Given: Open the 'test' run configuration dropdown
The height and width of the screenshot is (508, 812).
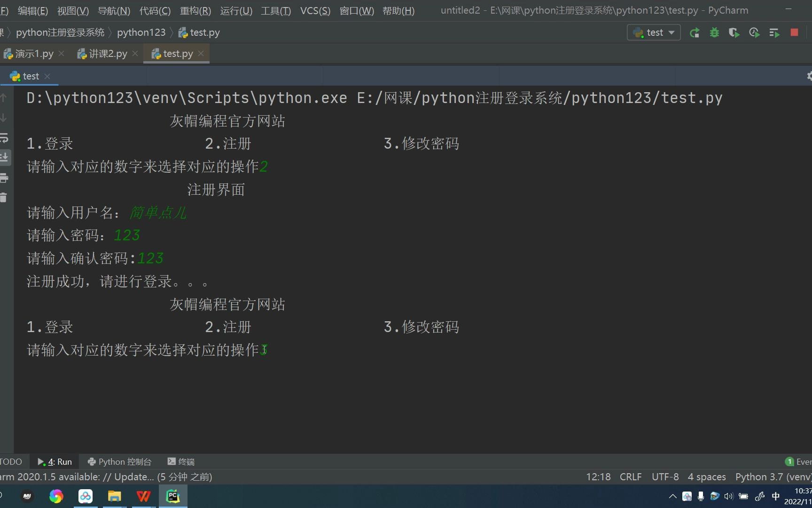Looking at the screenshot, I should click(x=654, y=32).
